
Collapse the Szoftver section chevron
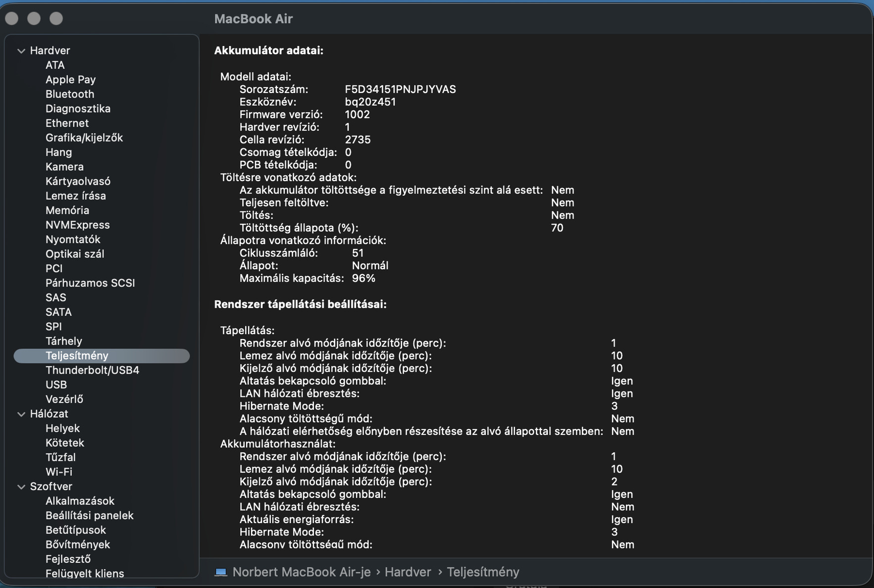pos(21,487)
